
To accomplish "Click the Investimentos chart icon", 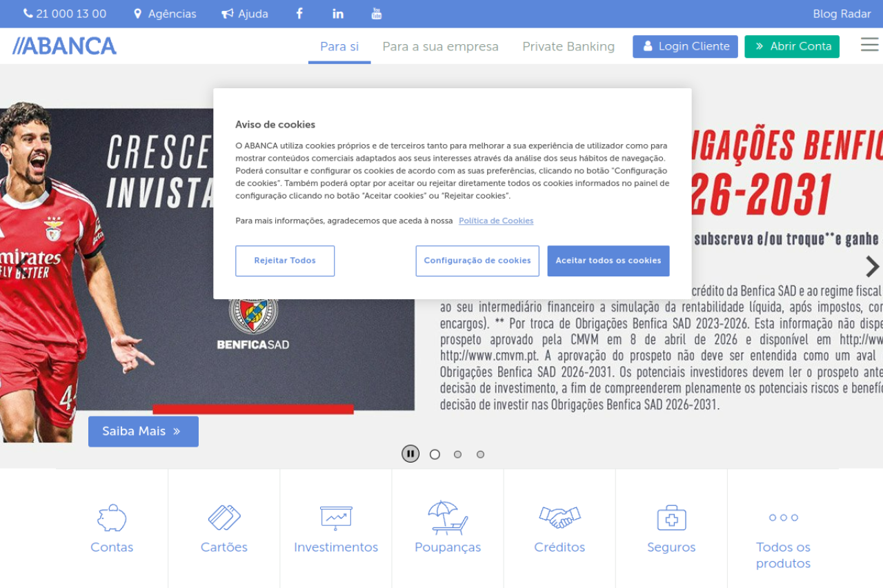I will (336, 518).
